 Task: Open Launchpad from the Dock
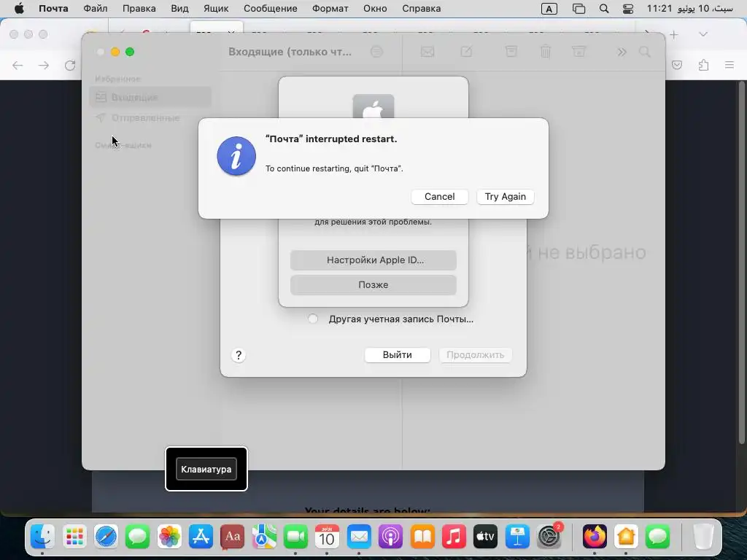click(74, 537)
